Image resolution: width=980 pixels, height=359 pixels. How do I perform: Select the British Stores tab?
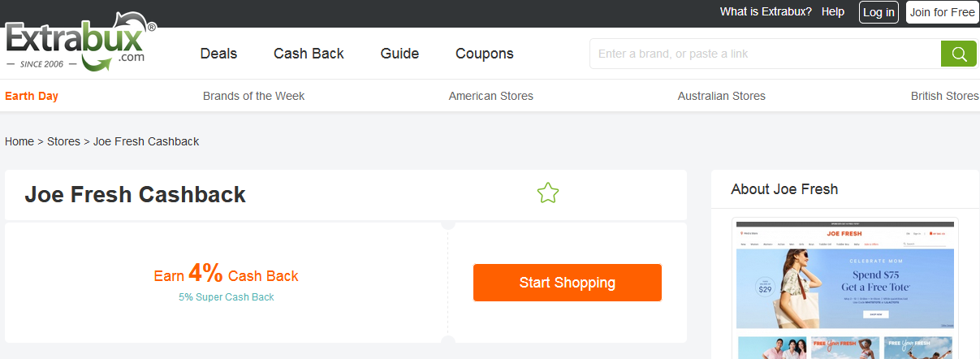click(x=944, y=96)
